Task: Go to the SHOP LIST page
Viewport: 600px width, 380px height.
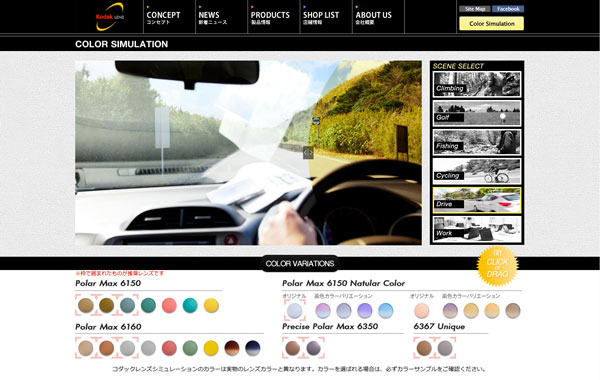Action: [321, 17]
